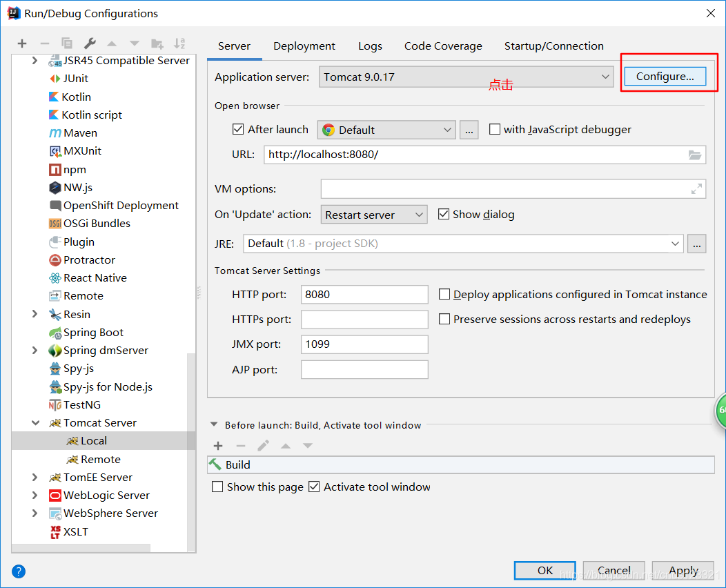Click the add Before launch task plus icon

218,446
